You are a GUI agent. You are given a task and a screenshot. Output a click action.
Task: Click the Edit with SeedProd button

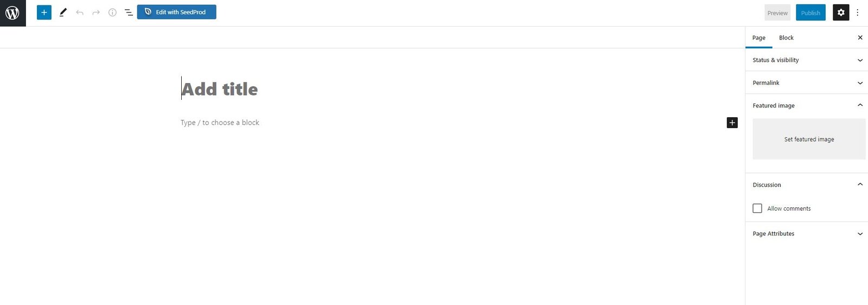pyautogui.click(x=177, y=12)
